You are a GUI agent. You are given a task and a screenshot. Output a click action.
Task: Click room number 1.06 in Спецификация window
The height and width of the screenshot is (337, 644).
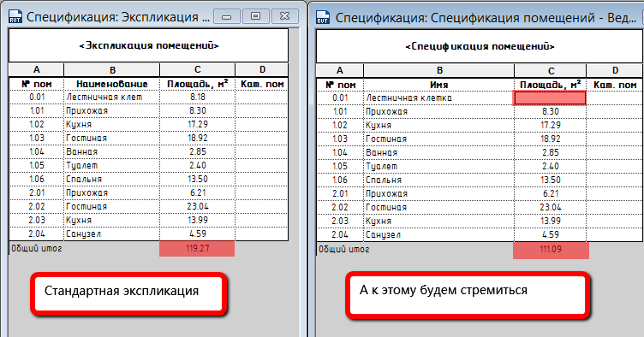click(340, 180)
